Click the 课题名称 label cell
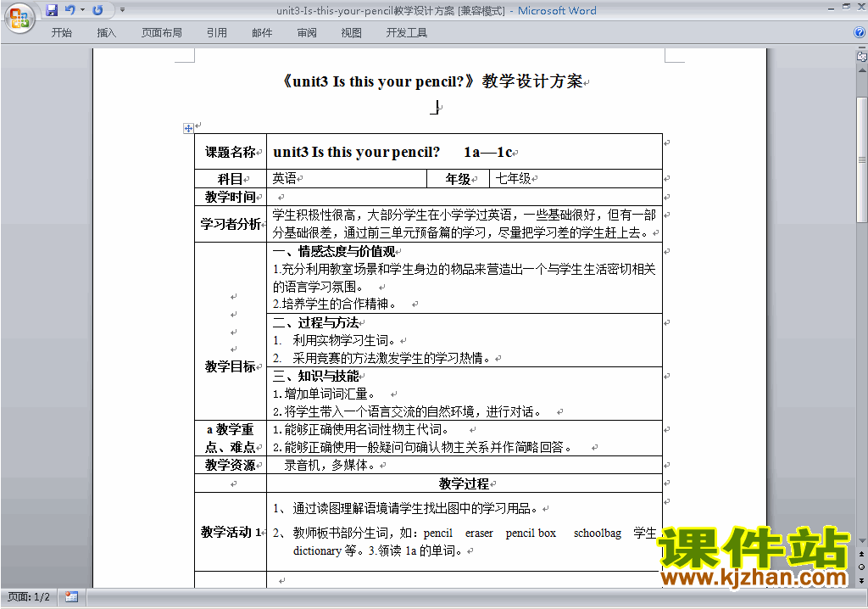Screen dimensions: 868x609 coord(231,152)
